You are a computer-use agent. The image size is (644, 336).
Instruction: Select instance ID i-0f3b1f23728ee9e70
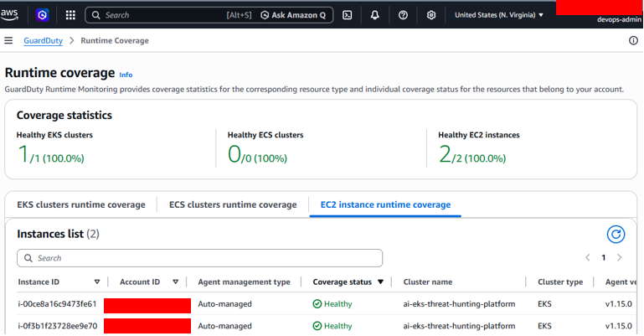58,326
